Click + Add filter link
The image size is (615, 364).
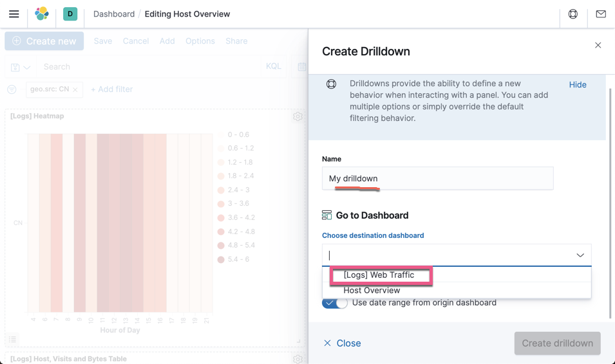pyautogui.click(x=112, y=89)
